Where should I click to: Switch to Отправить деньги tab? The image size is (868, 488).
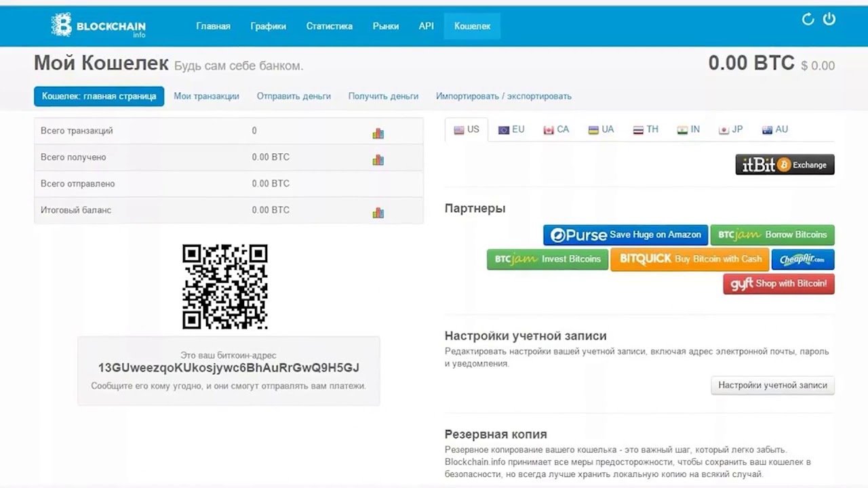click(x=294, y=96)
